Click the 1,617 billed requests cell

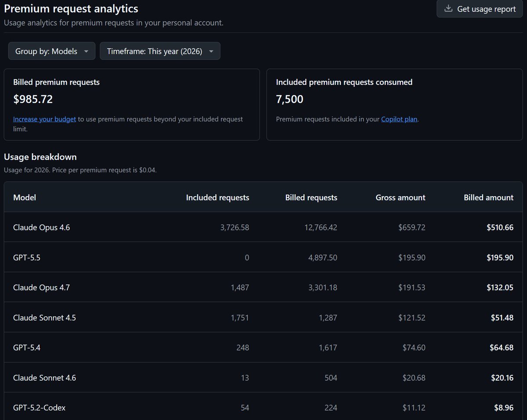328,348
